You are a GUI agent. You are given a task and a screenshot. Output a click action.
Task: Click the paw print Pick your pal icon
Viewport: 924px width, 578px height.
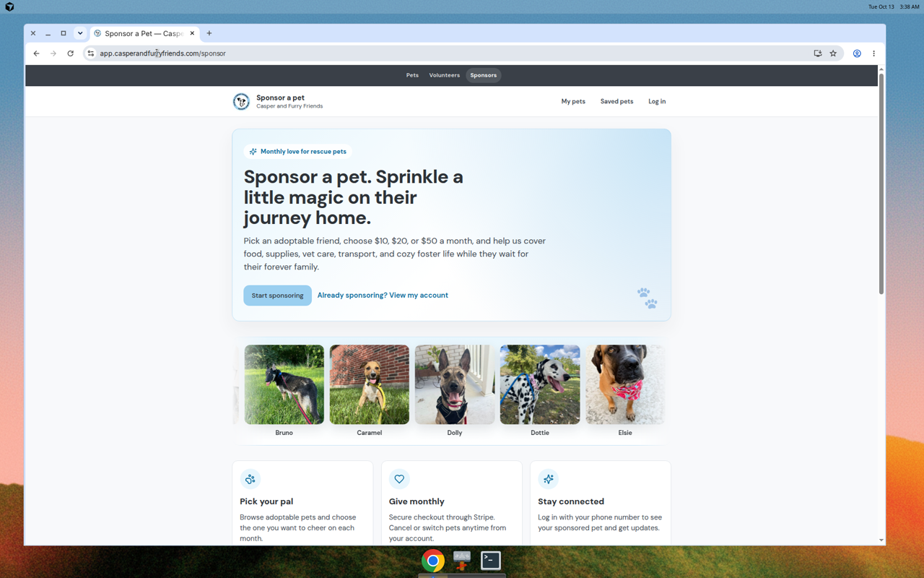coord(250,479)
